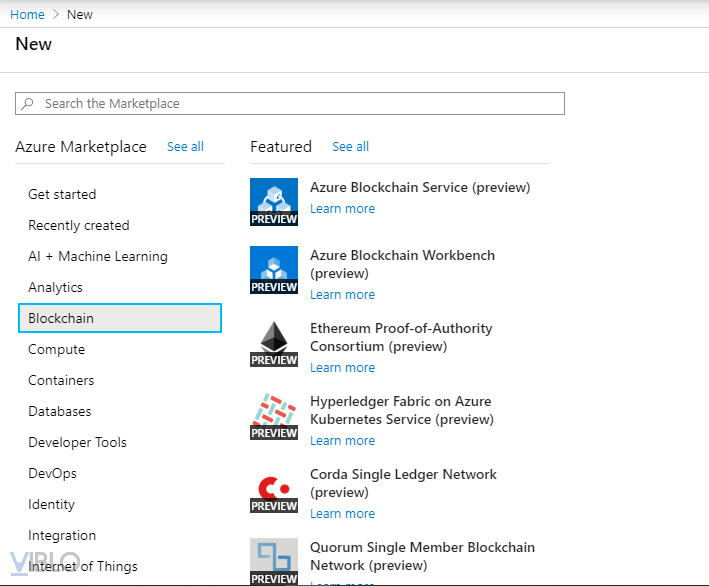Click See all next to Featured
The width and height of the screenshot is (709, 586).
coord(350,147)
